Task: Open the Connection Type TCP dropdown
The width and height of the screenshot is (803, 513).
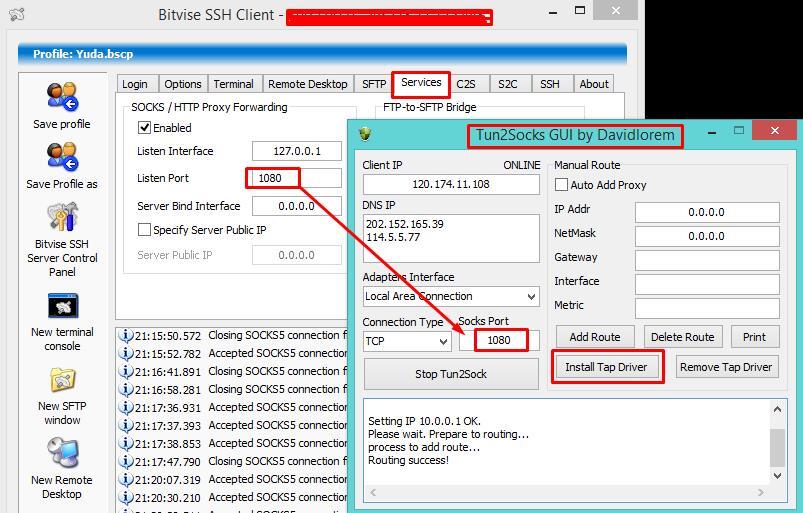Action: [x=407, y=341]
